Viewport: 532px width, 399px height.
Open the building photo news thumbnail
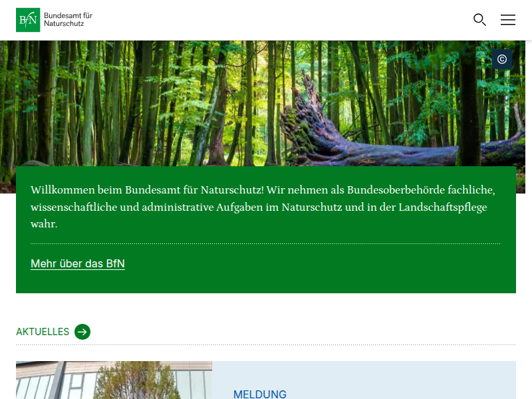pos(114,380)
